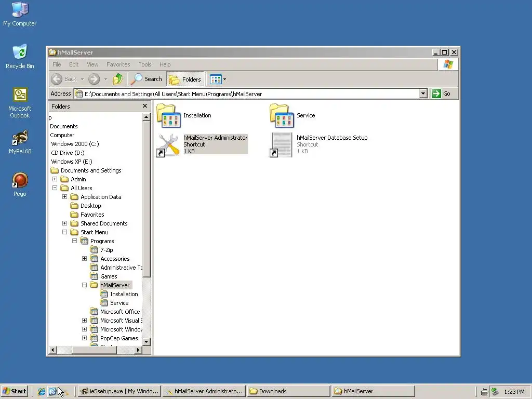532x399 pixels.
Task: Click the Go button
Action: (x=441, y=94)
